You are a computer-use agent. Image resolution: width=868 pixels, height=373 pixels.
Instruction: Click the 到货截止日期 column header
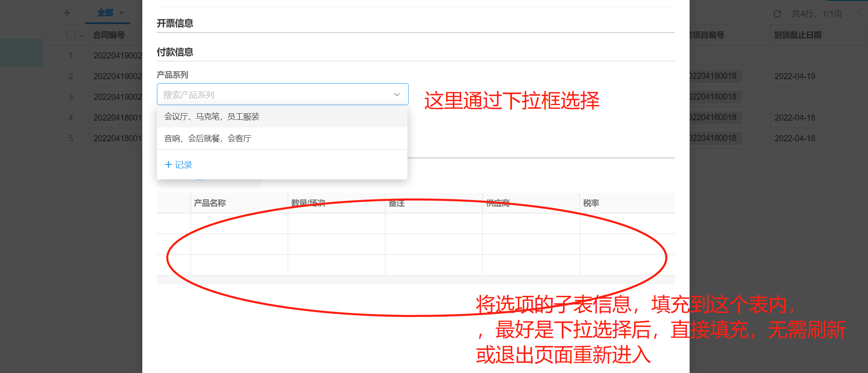[797, 35]
